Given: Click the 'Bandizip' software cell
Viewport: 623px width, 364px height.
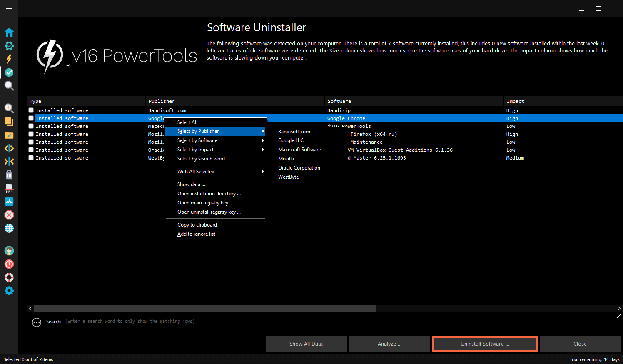Looking at the screenshot, I should [339, 110].
